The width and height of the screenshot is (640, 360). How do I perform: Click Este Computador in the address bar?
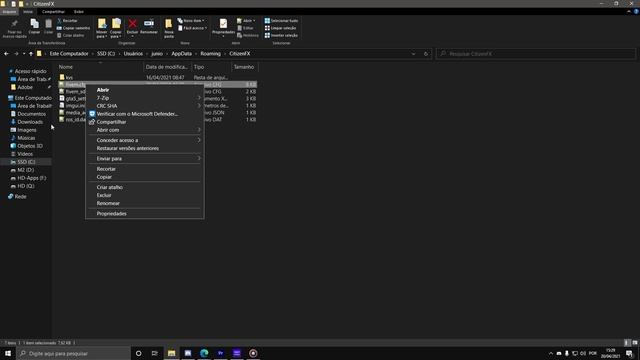click(x=69, y=53)
